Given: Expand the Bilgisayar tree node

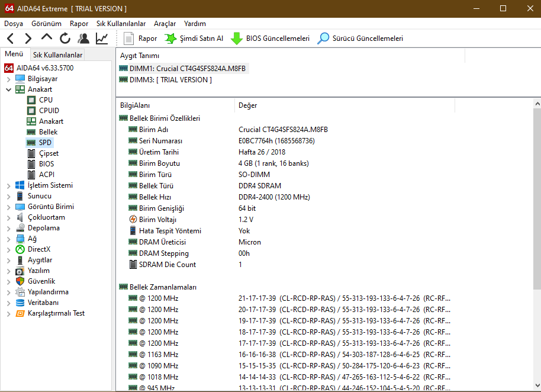Looking at the screenshot, I should pyautogui.click(x=9, y=79).
